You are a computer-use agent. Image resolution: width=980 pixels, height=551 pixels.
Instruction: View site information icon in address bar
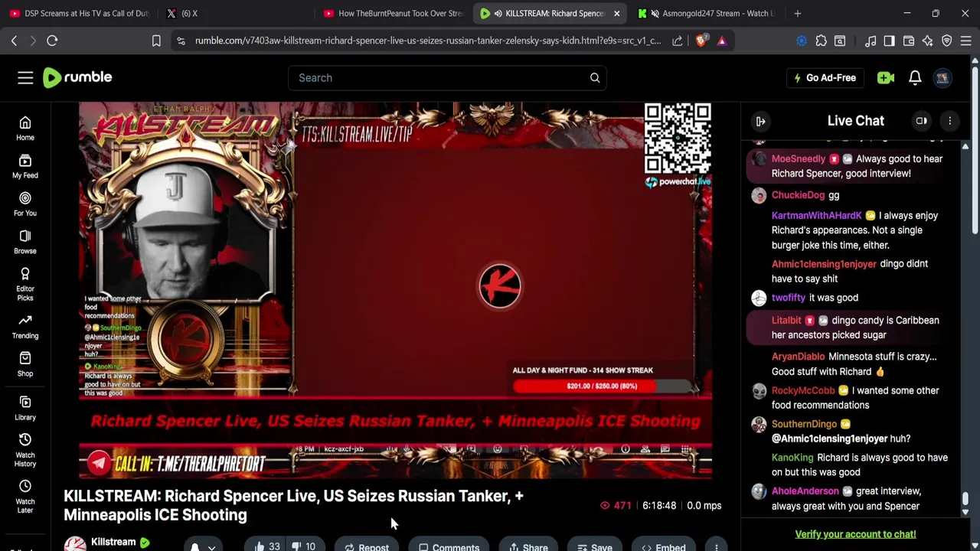[x=181, y=41]
